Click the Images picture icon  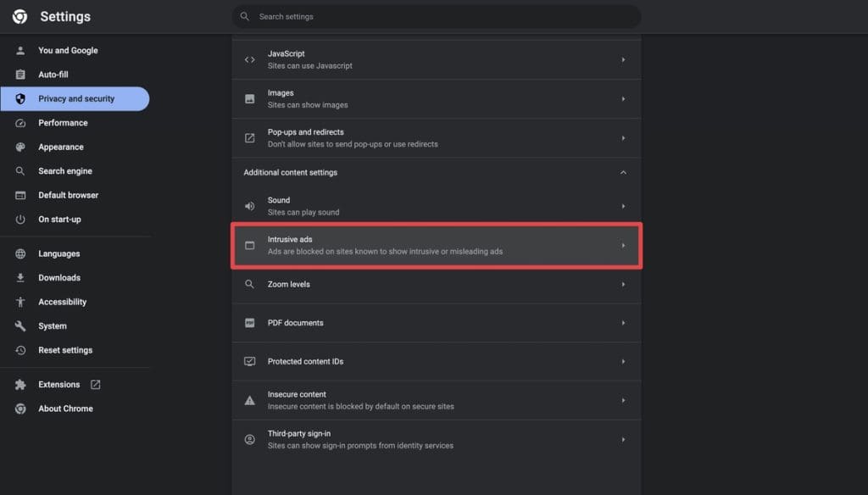click(250, 99)
